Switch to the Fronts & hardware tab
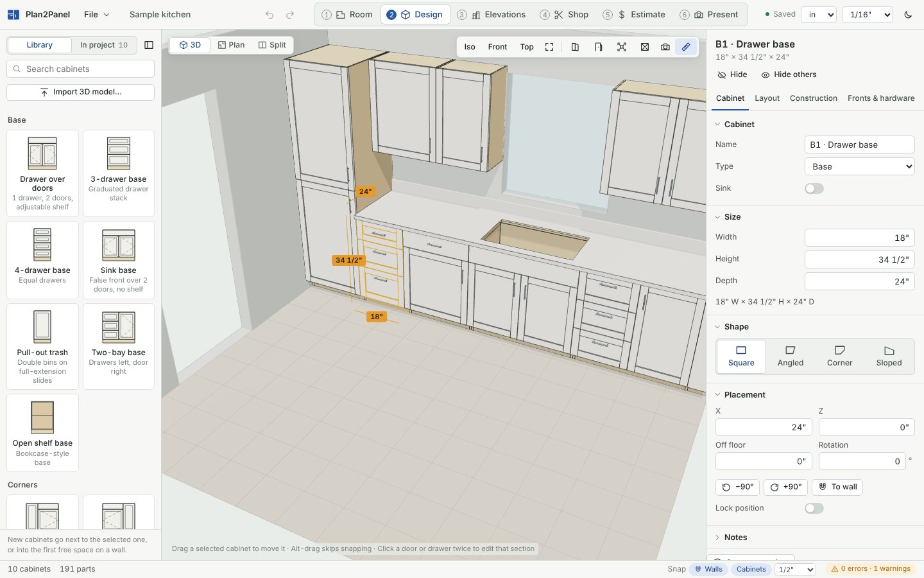This screenshot has height=578, width=924. pos(881,98)
